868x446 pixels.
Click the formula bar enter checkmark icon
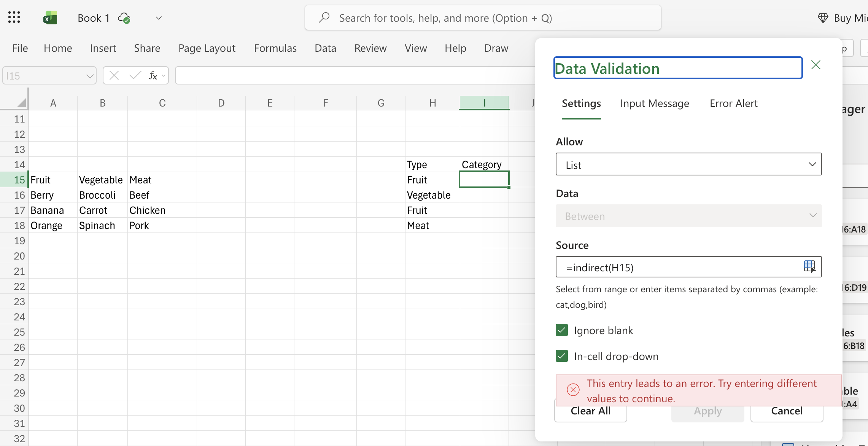click(x=135, y=75)
